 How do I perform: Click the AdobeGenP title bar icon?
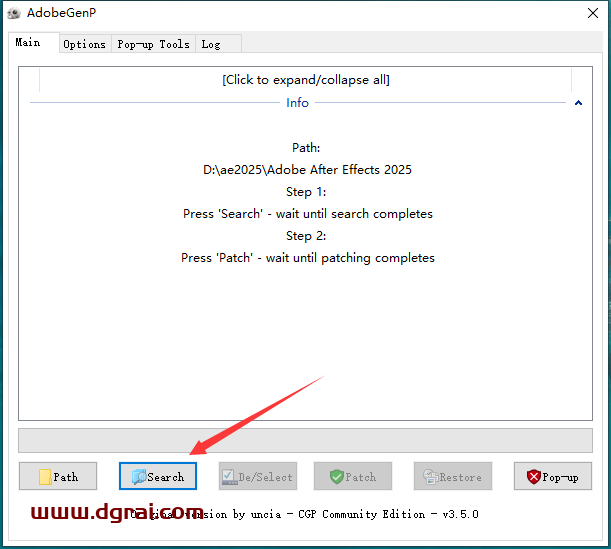(14, 13)
